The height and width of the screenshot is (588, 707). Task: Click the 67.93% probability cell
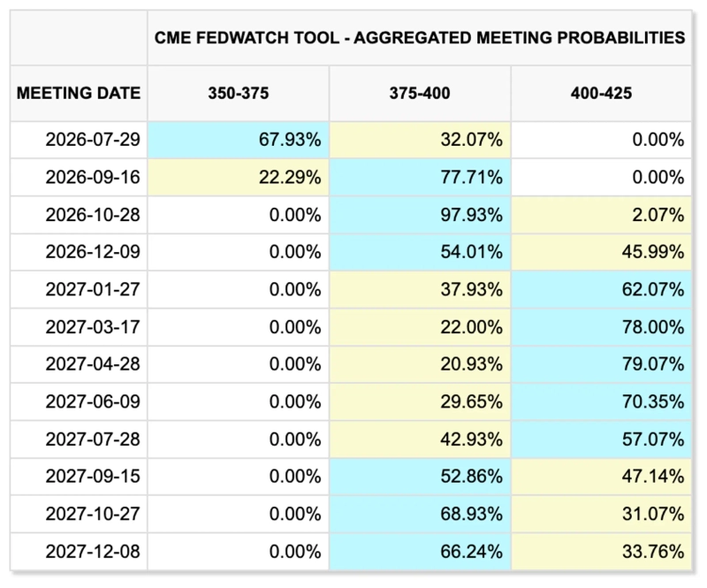click(x=238, y=140)
